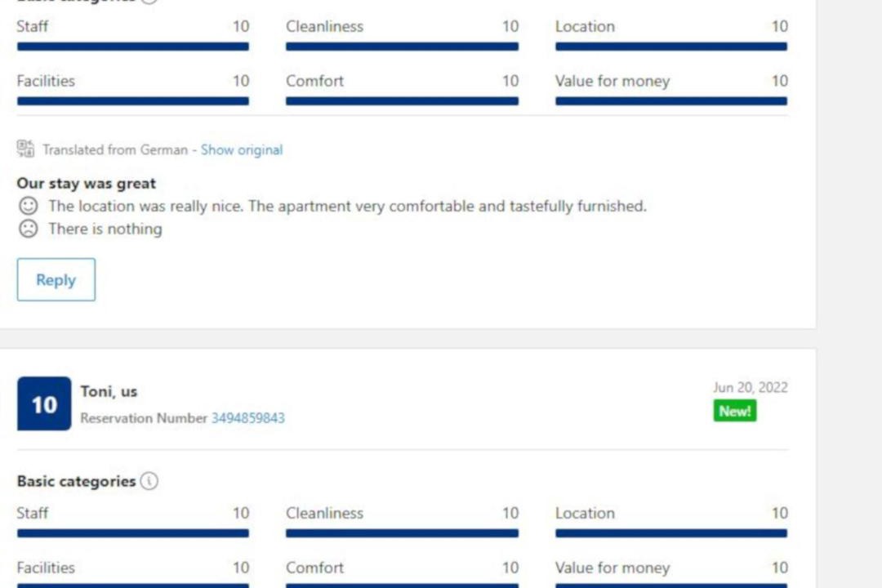Click the Cleanliness rating bar in Toni's review

402,533
